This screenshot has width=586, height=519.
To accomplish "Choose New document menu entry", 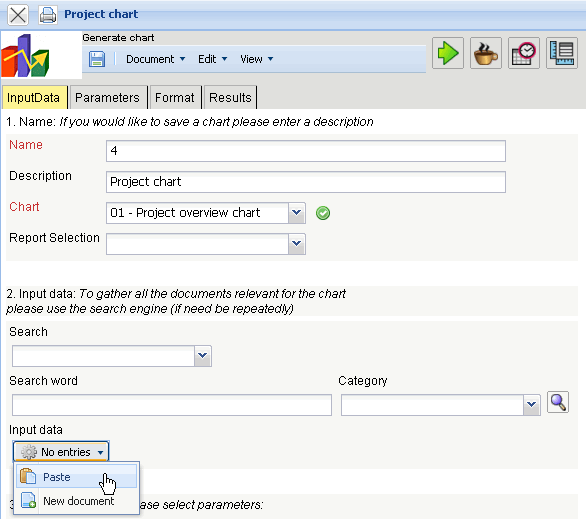I will [x=77, y=501].
